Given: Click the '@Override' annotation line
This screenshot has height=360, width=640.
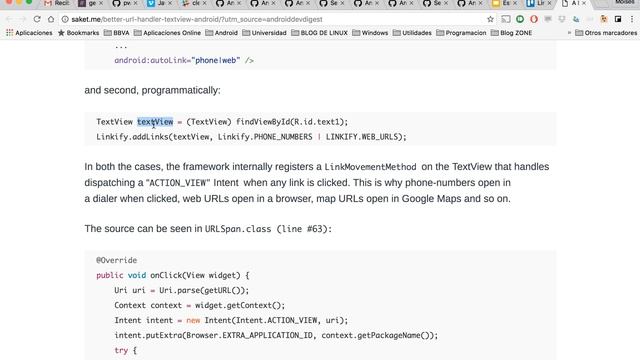Looking at the screenshot, I should (116, 260).
